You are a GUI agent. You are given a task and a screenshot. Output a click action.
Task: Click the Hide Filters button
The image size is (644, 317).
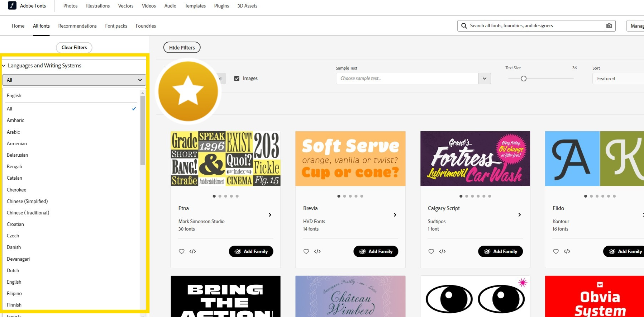(x=182, y=47)
